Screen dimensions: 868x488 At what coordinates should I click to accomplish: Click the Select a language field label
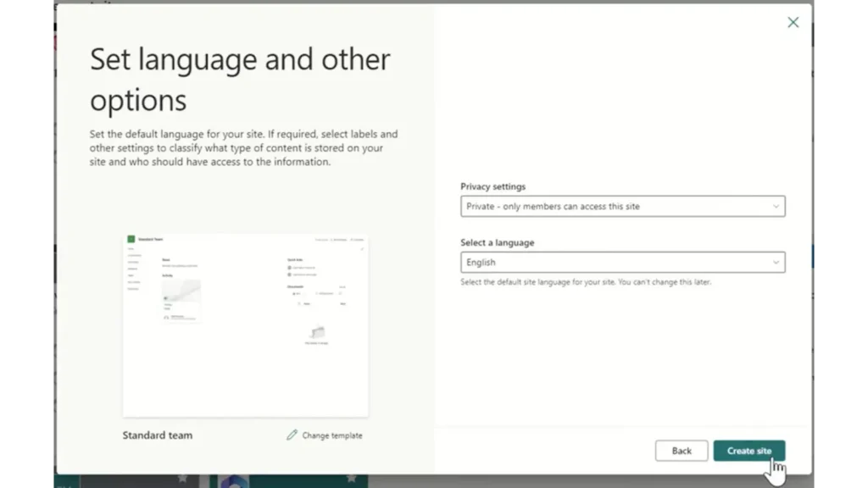[497, 242]
